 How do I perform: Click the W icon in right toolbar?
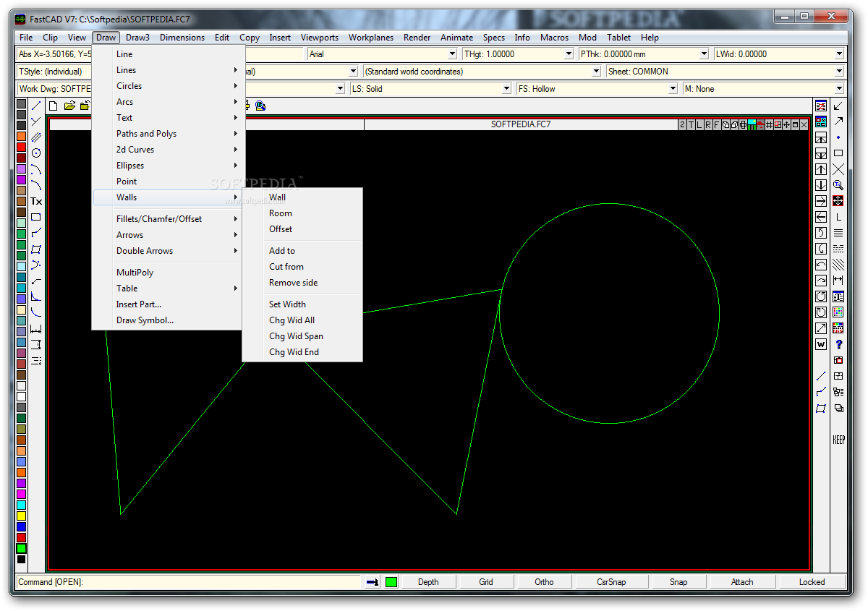[821, 344]
